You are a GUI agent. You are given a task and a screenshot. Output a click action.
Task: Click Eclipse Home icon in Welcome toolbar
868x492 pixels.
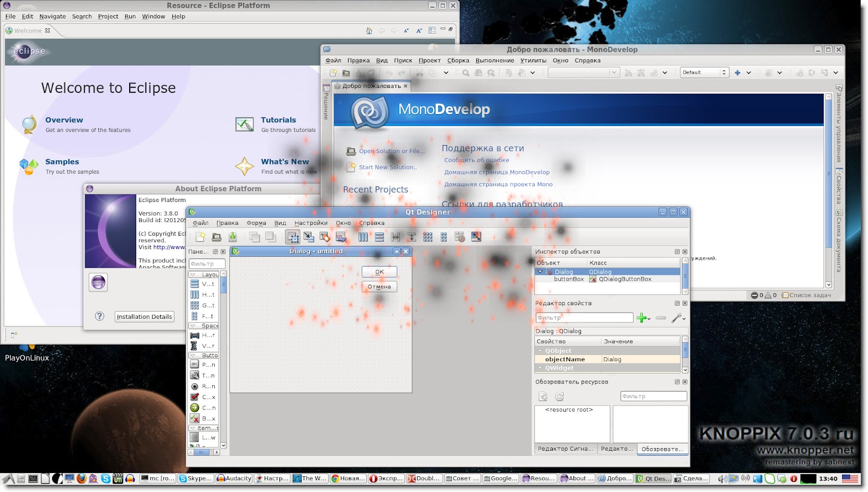[369, 31]
